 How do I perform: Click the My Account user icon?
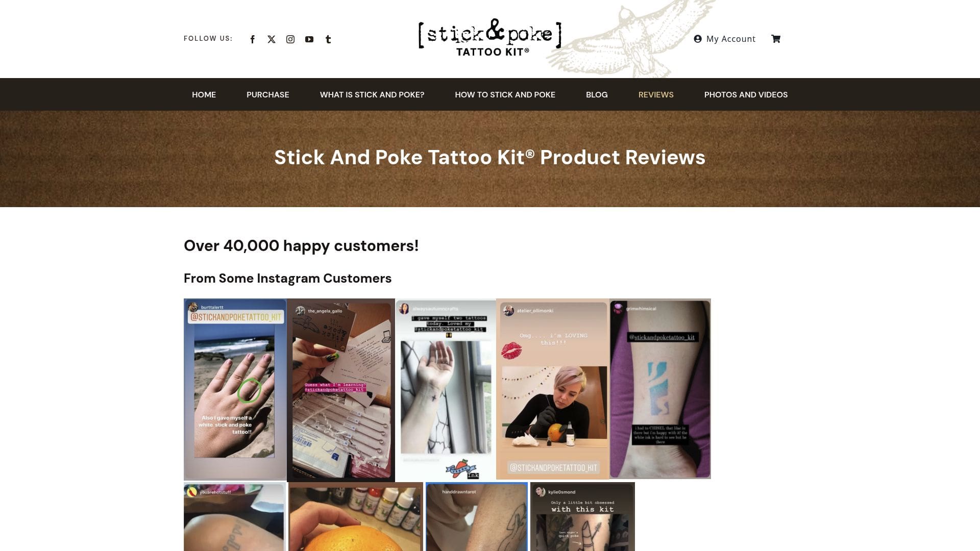698,39
